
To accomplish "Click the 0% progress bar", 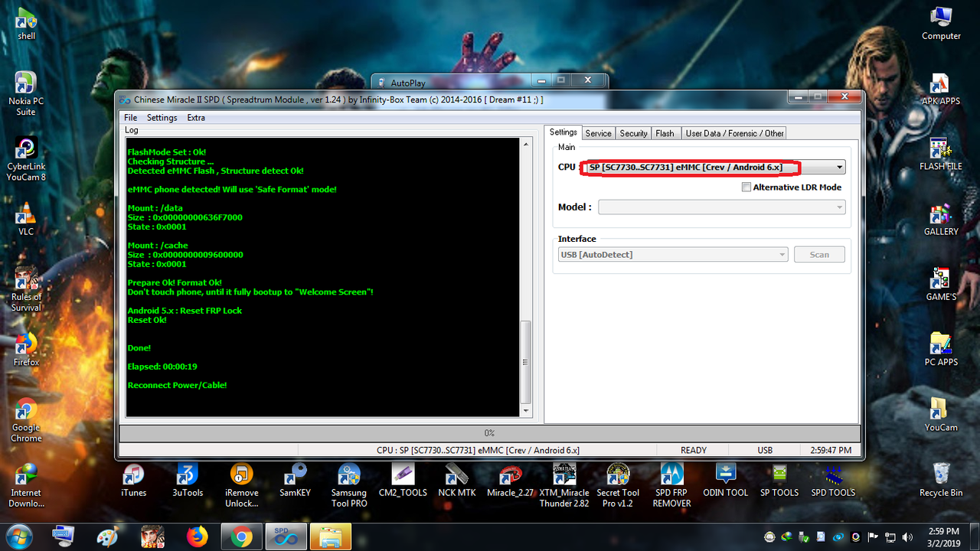I will click(x=489, y=433).
